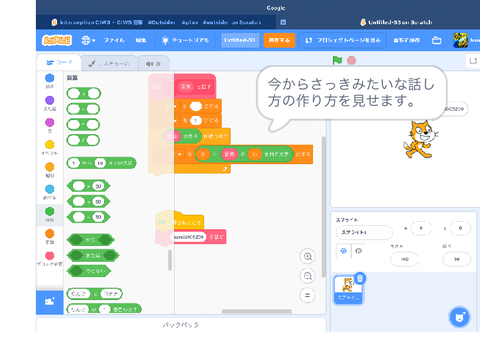Click the project title field Untitled-53
Screen dimensions: 480x360
(x=240, y=40)
